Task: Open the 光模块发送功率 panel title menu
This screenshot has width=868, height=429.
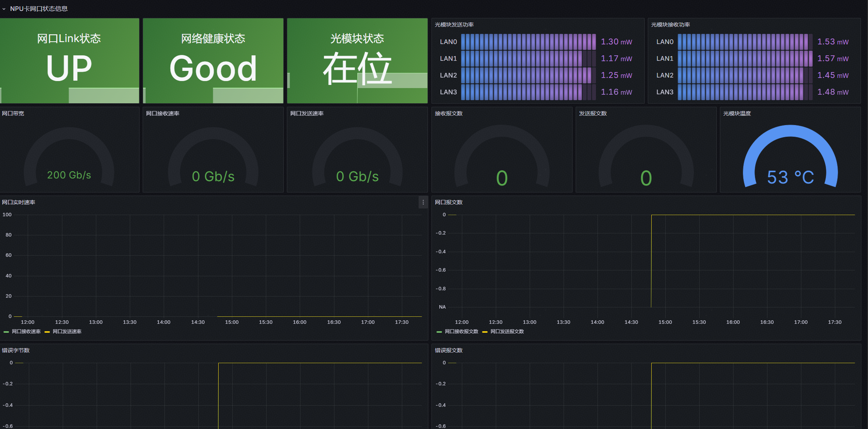Action: tap(454, 25)
